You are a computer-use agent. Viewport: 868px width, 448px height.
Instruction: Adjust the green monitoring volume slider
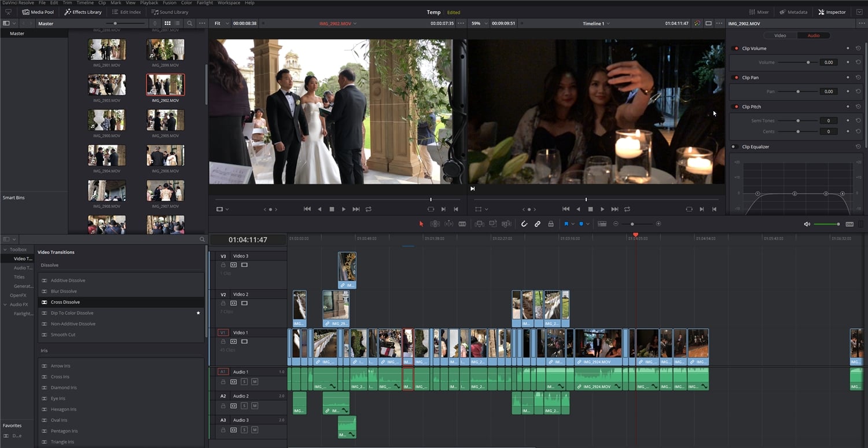pyautogui.click(x=827, y=224)
